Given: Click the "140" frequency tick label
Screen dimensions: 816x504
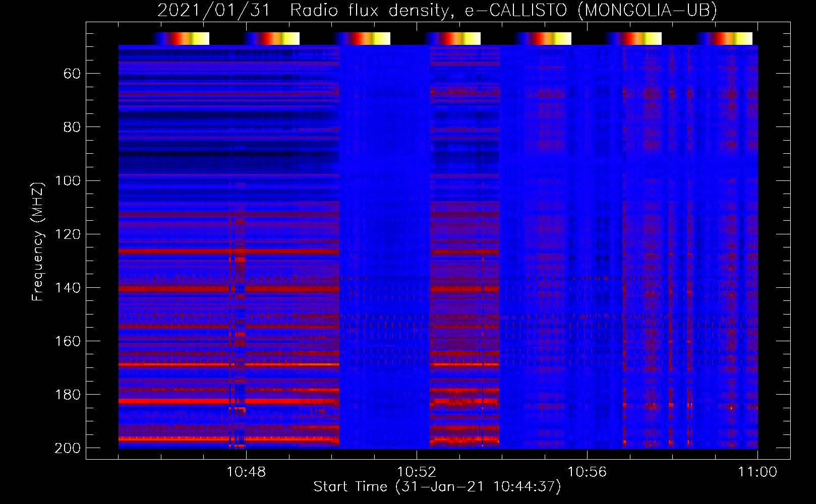Looking at the screenshot, I should [68, 288].
